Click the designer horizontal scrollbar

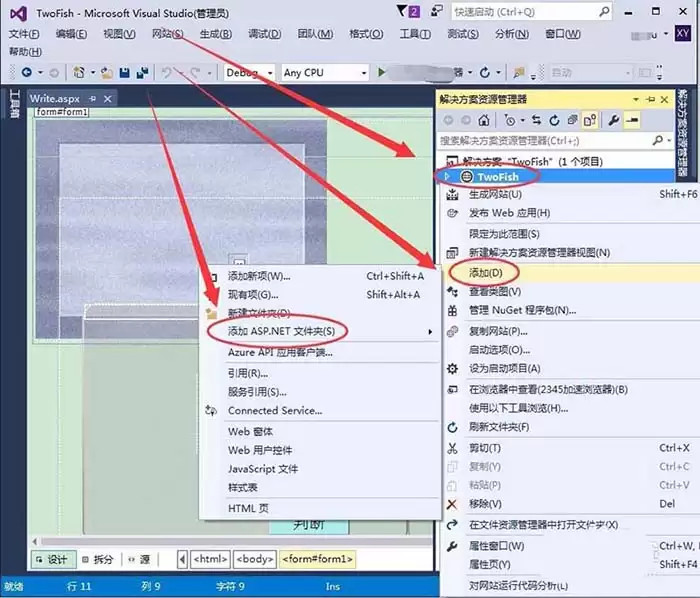(x=232, y=542)
